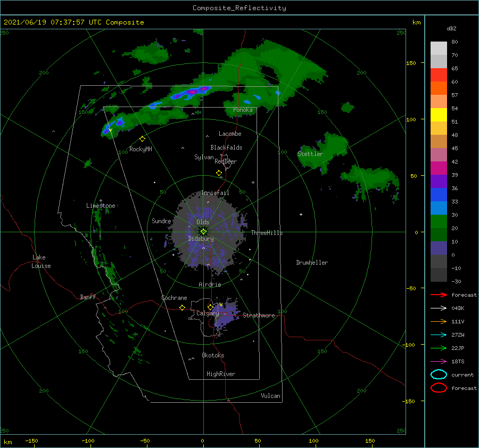Image resolution: width=479 pixels, height=448 pixels.
Task: Click the Sundre town label
Action: click(161, 221)
